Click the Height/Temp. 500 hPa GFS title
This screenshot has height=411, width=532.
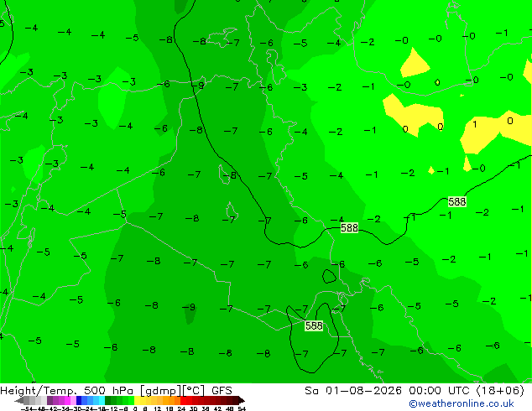(116, 391)
